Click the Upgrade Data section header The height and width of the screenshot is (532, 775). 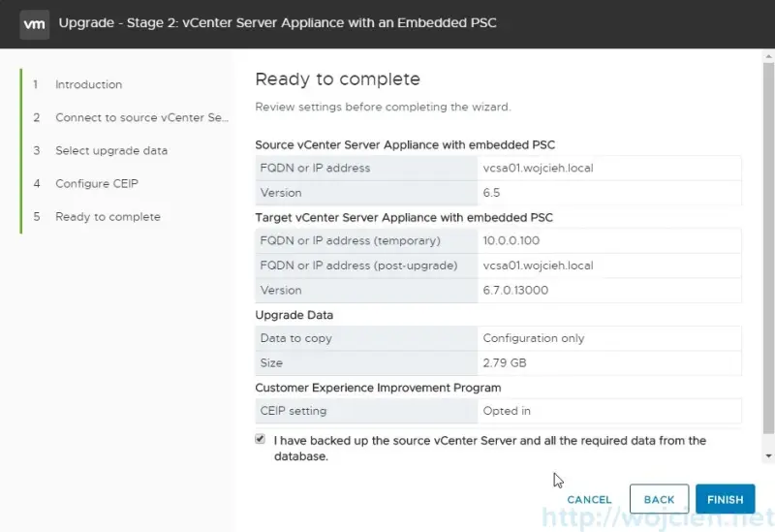(x=294, y=315)
